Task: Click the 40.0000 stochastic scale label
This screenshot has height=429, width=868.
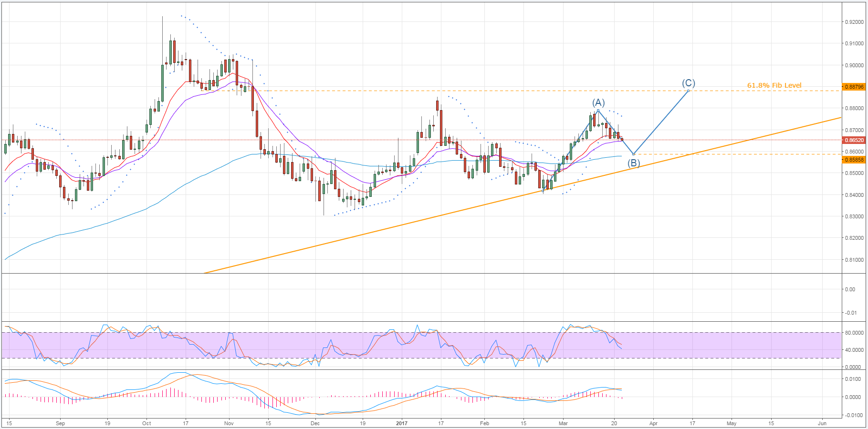Action: (x=854, y=350)
